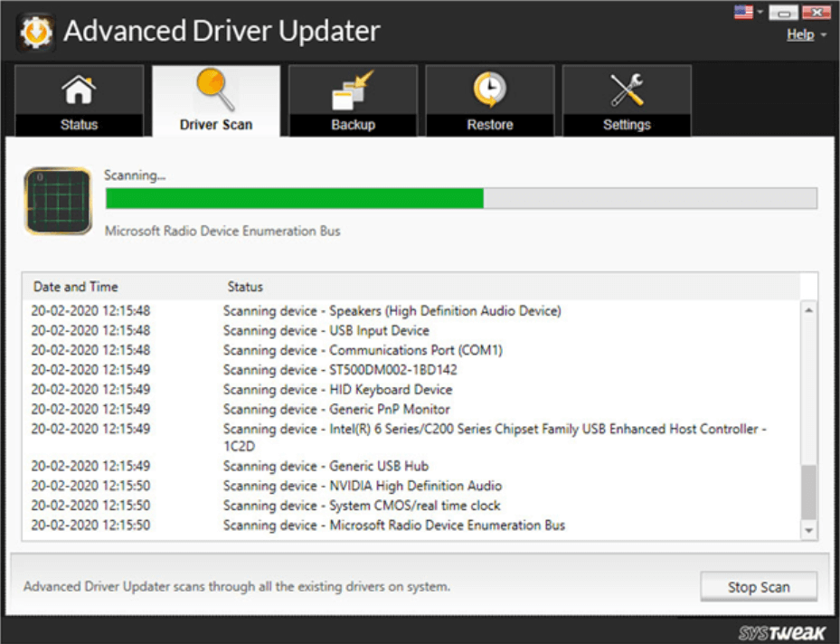Open the language flag dropdown
Screen dimensions: 840x644
742,11
